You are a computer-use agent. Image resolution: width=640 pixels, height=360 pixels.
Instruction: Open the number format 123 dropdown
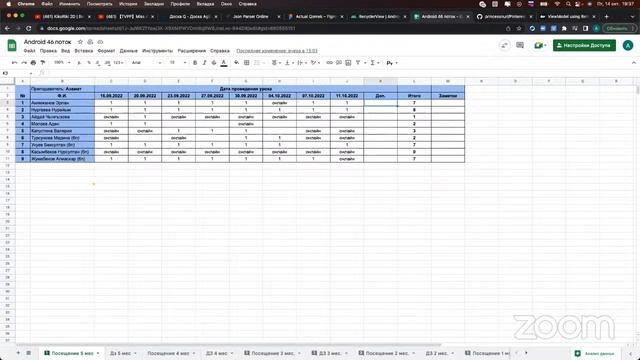[118, 63]
